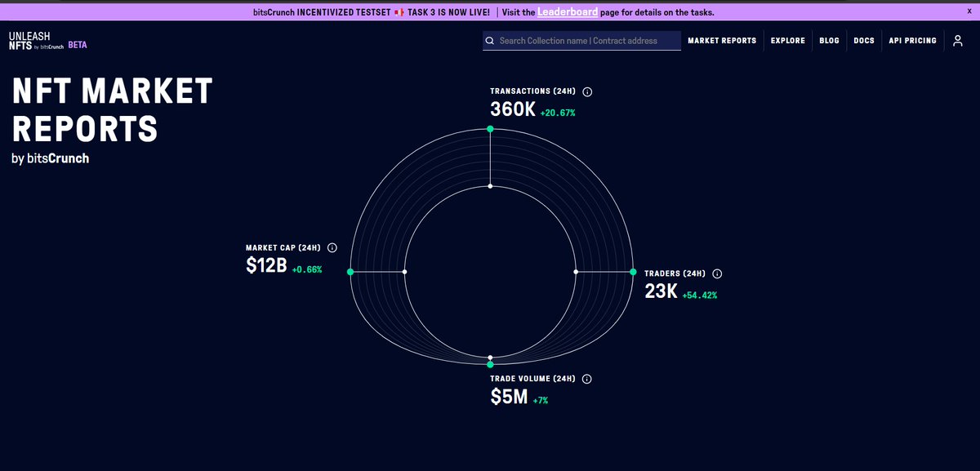The height and width of the screenshot is (471, 980).
Task: Show info for Trade Volume (24H)
Action: (x=586, y=379)
